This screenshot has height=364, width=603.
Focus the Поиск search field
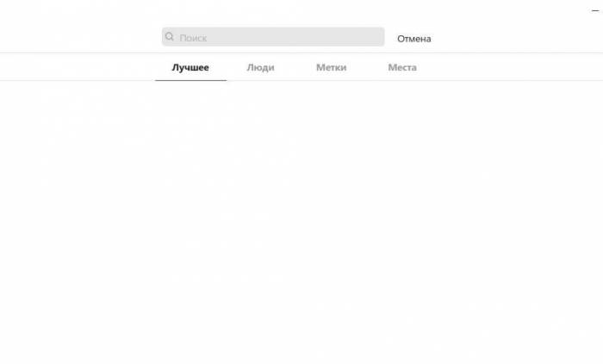273,37
